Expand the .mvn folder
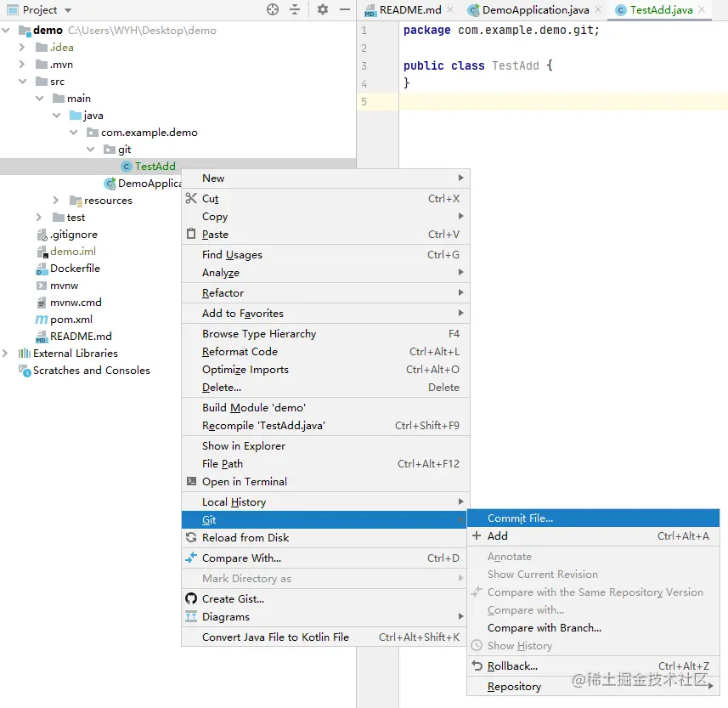This screenshot has width=728, height=708. (x=22, y=64)
